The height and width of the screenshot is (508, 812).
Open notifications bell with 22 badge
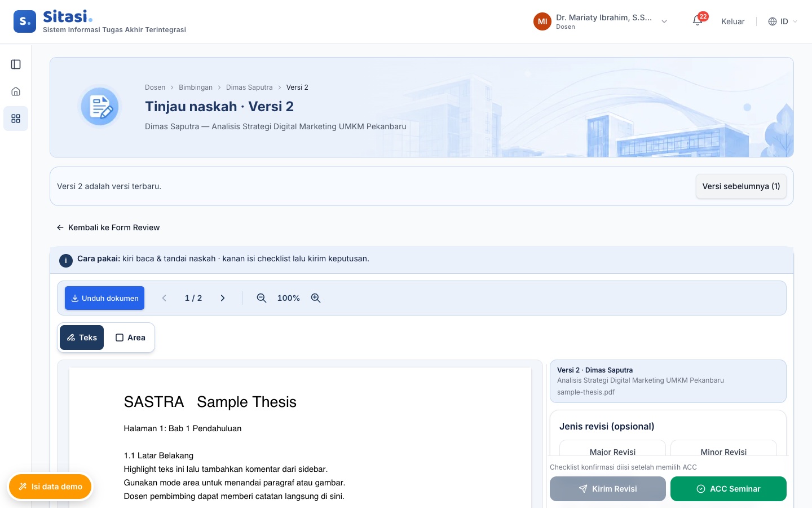[698, 21]
